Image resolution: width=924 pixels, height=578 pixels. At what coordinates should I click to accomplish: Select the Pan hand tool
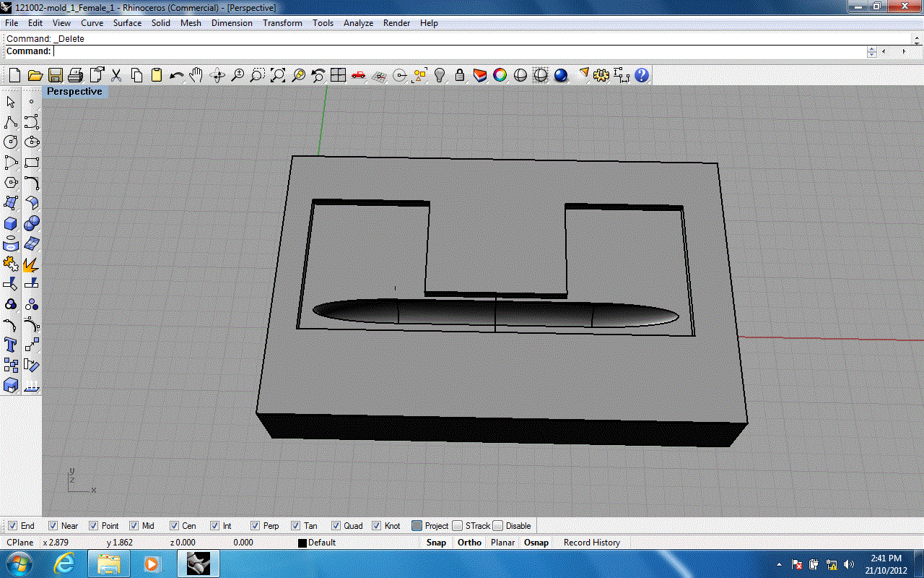tap(196, 75)
